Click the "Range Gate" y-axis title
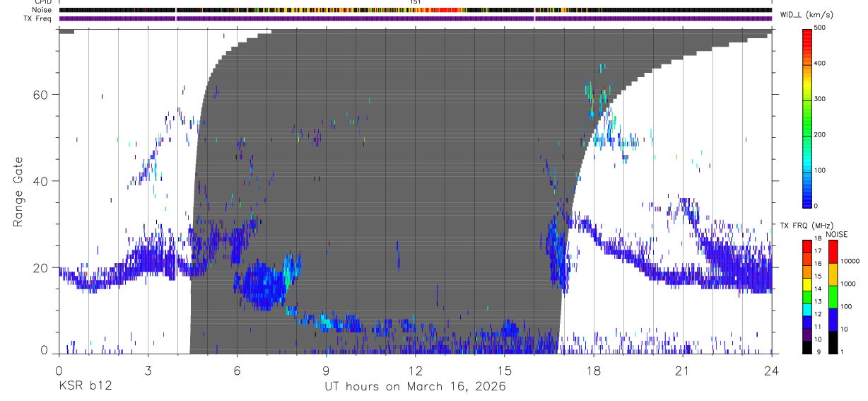 click(x=19, y=192)
